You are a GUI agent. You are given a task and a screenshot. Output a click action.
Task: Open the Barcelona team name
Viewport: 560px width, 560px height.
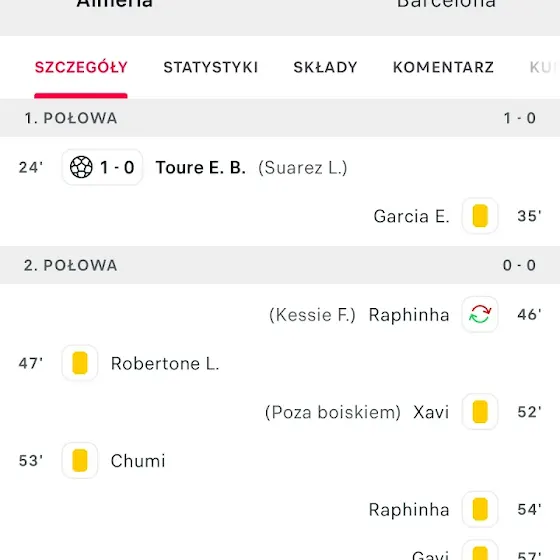point(446,4)
